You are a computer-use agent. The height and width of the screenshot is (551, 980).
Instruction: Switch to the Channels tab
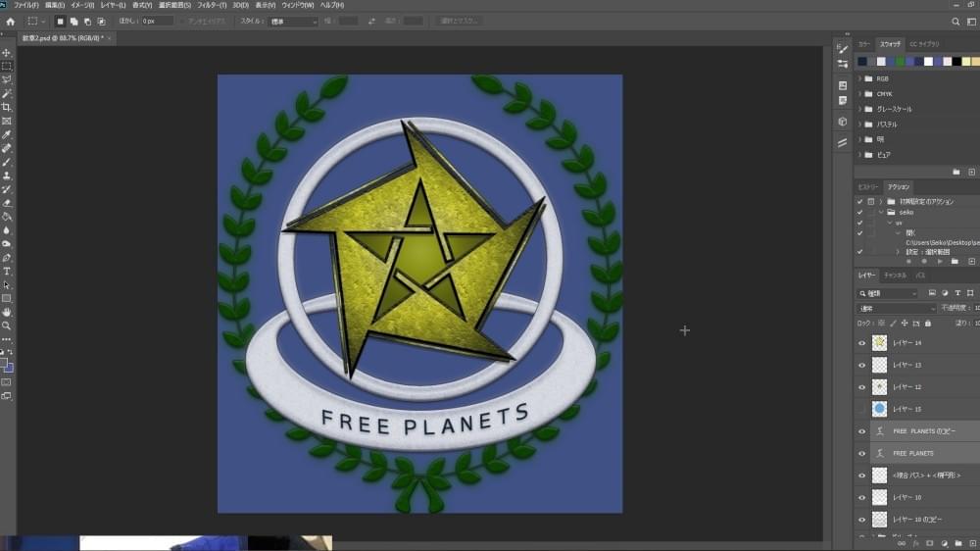[x=895, y=275]
